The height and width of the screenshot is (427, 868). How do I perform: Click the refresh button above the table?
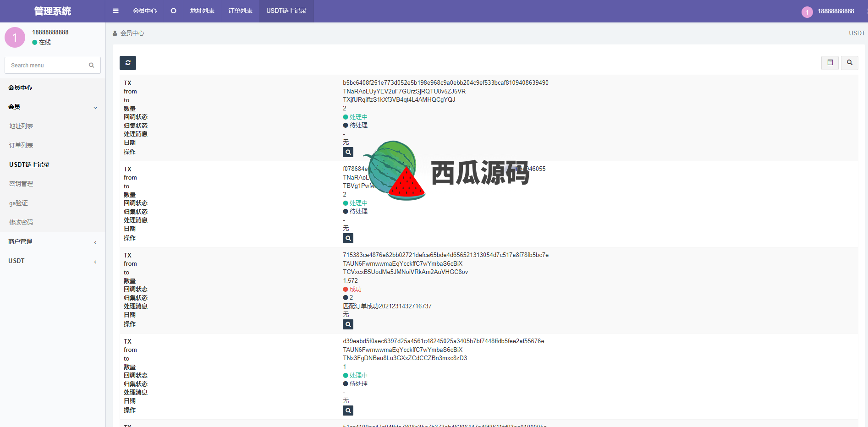128,63
